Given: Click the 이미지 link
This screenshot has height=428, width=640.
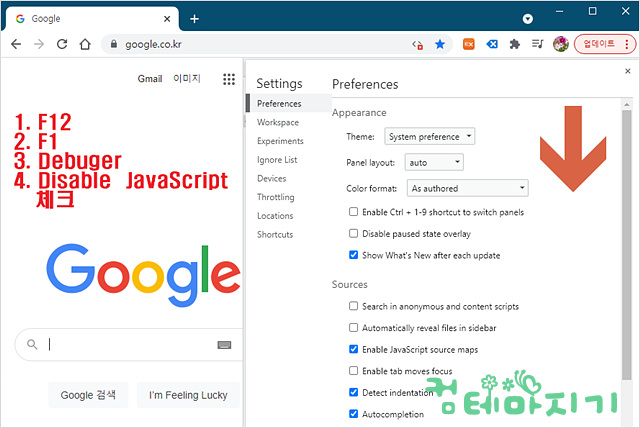Looking at the screenshot, I should (x=187, y=78).
